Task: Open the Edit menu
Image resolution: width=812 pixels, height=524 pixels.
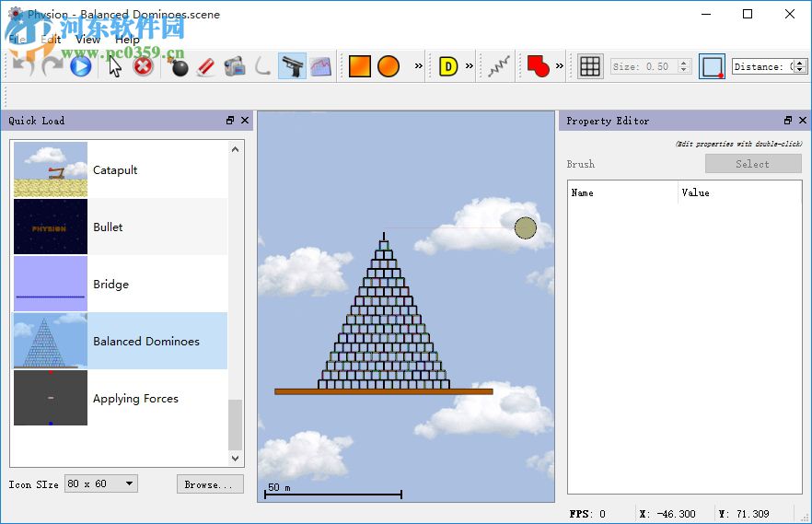Action: coord(51,40)
